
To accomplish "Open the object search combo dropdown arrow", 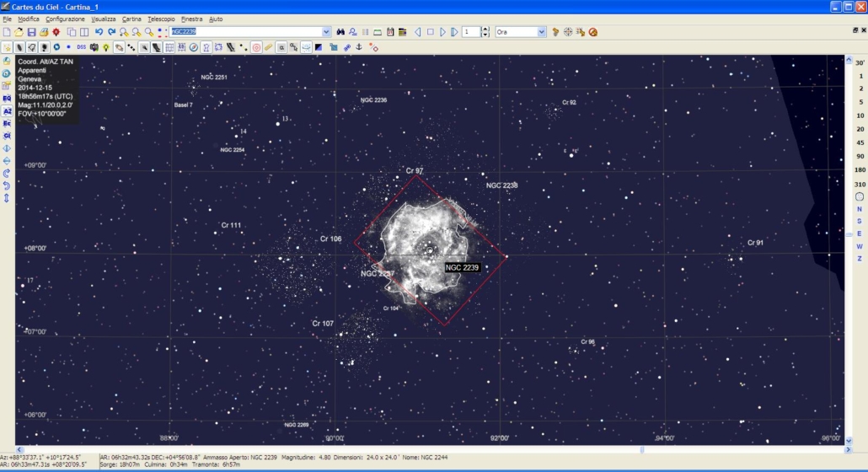I will click(326, 32).
